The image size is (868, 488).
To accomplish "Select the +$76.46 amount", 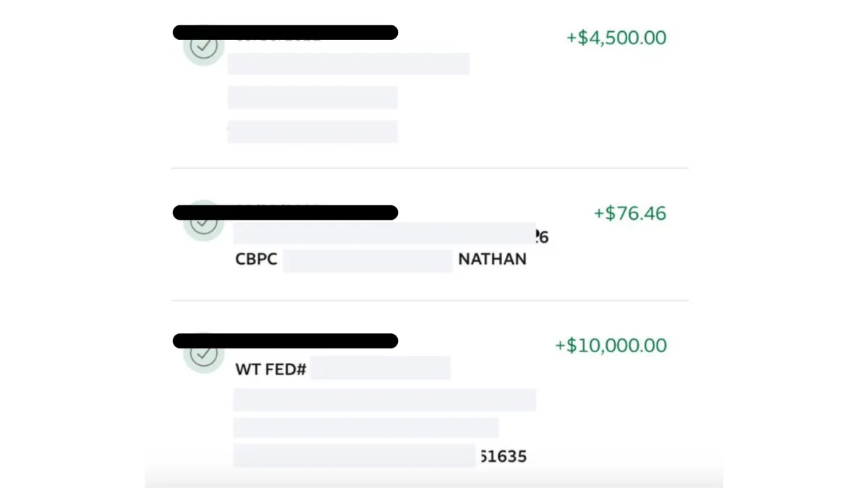I will pos(630,213).
